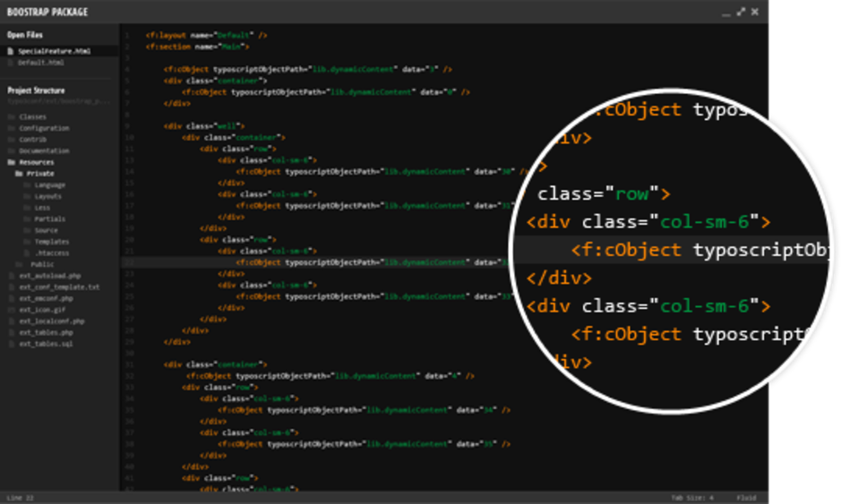Open ext_autoload.php file
The image size is (842, 504).
pos(50,276)
